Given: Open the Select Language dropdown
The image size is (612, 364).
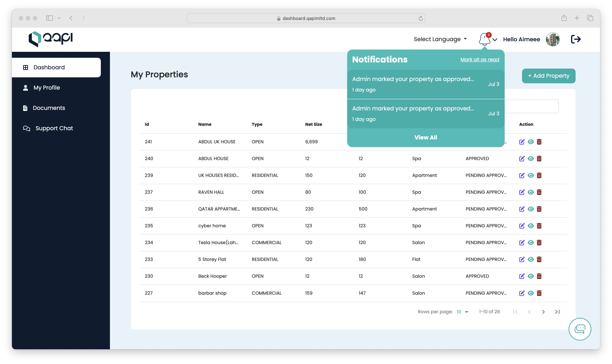Looking at the screenshot, I should (x=440, y=39).
